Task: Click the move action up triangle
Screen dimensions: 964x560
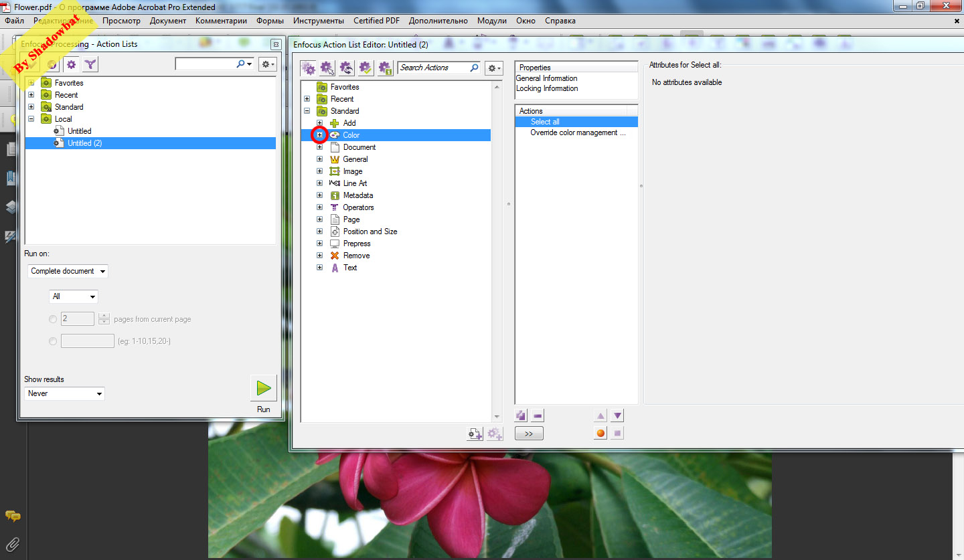Action: [600, 415]
